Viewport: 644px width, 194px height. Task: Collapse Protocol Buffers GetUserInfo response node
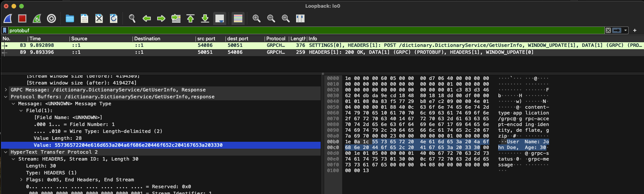click(x=6, y=97)
